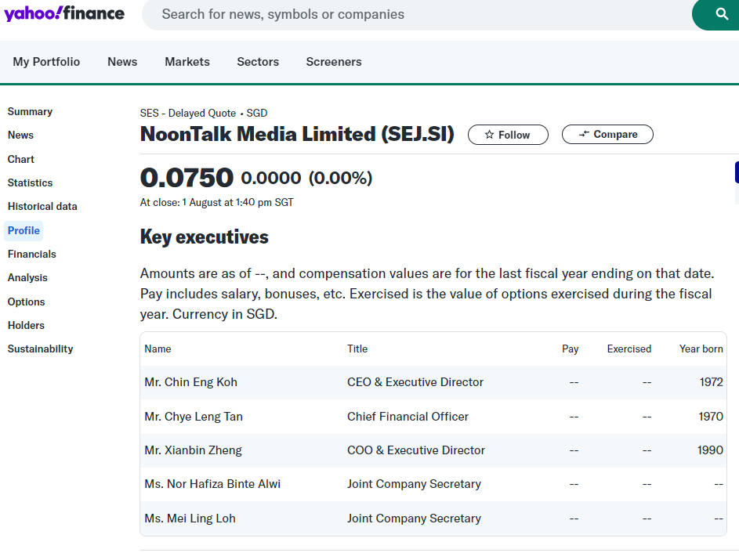Open the Chart section
This screenshot has height=560, width=739.
pyautogui.click(x=20, y=159)
